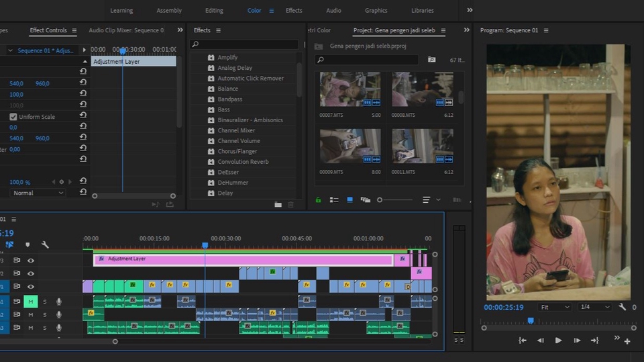Toggle project write lock icon
This screenshot has height=362, width=644.
tap(318, 200)
